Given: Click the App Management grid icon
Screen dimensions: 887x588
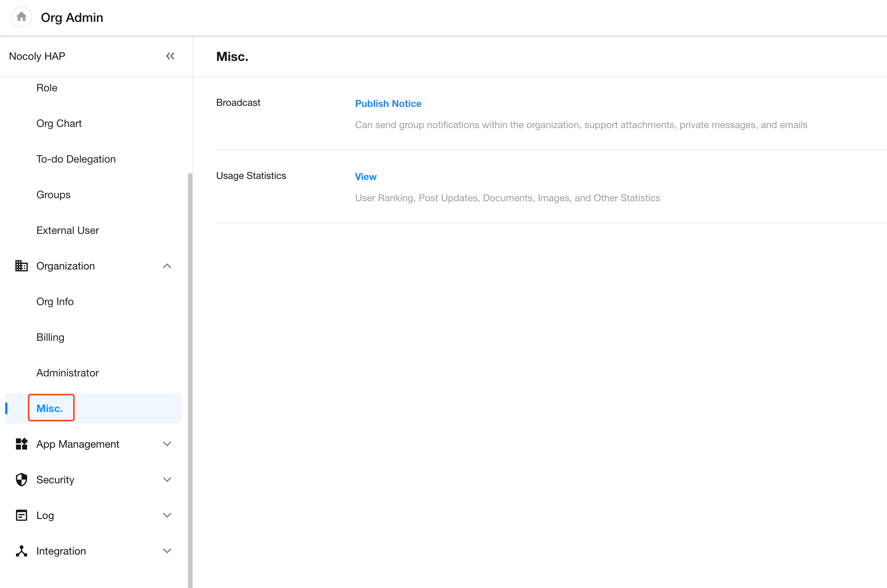Looking at the screenshot, I should point(22,444).
